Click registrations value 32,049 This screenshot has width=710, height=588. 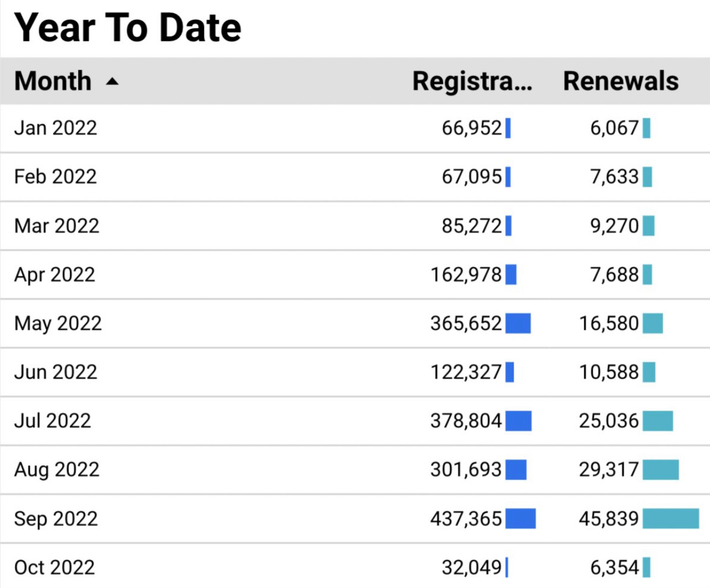(x=472, y=567)
